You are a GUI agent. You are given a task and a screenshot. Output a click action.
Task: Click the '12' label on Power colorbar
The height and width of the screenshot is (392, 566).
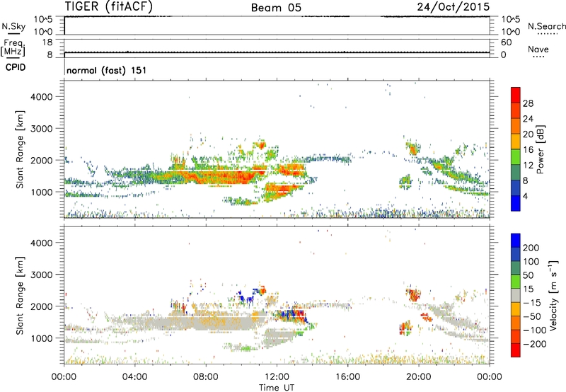[x=528, y=166]
